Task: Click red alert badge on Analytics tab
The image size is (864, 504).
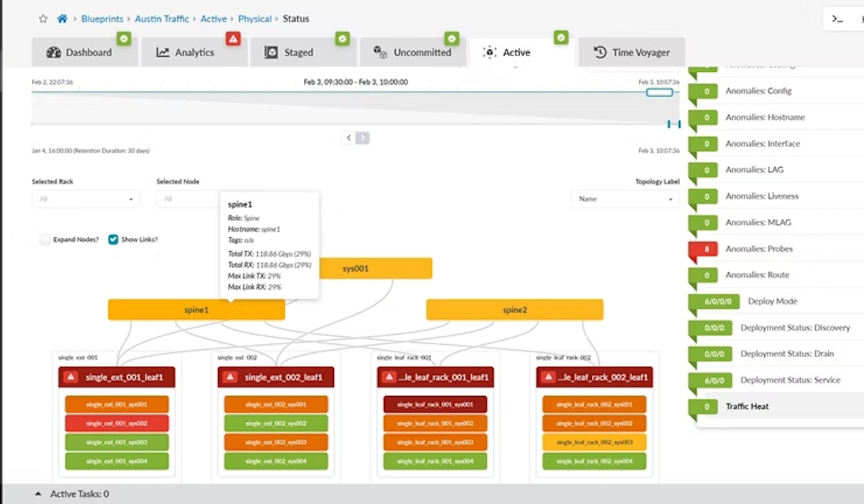Action: coord(233,39)
